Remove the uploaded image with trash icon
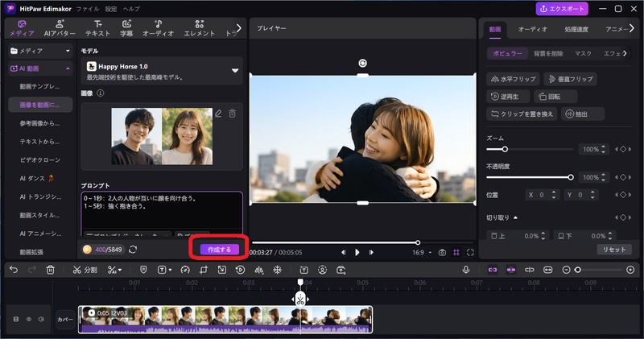This screenshot has width=644, height=339. point(232,114)
